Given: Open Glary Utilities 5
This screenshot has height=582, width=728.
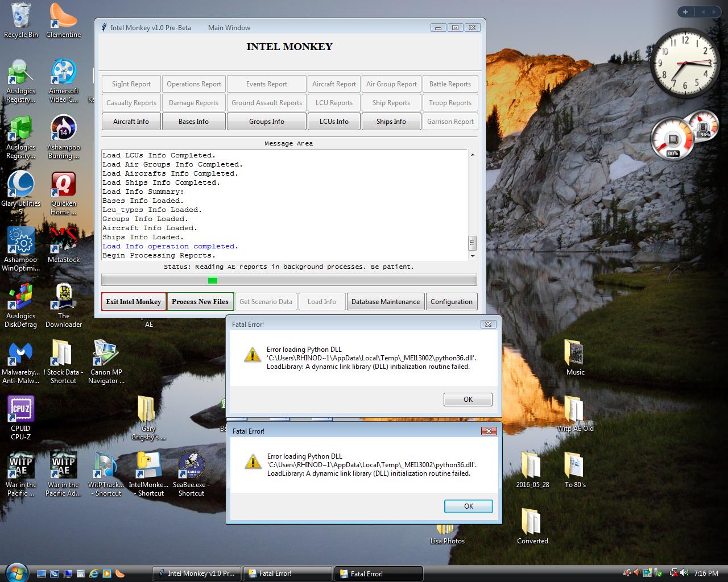Looking at the screenshot, I should pos(21,185).
